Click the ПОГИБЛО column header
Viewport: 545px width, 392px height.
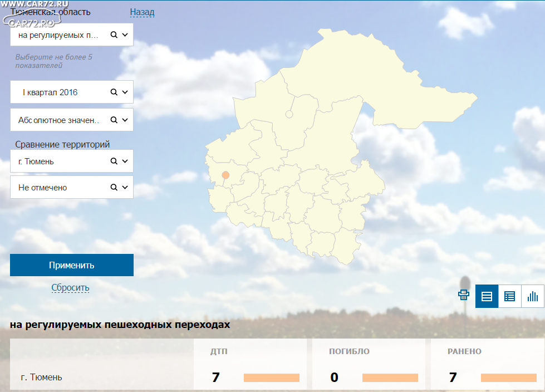[349, 351]
